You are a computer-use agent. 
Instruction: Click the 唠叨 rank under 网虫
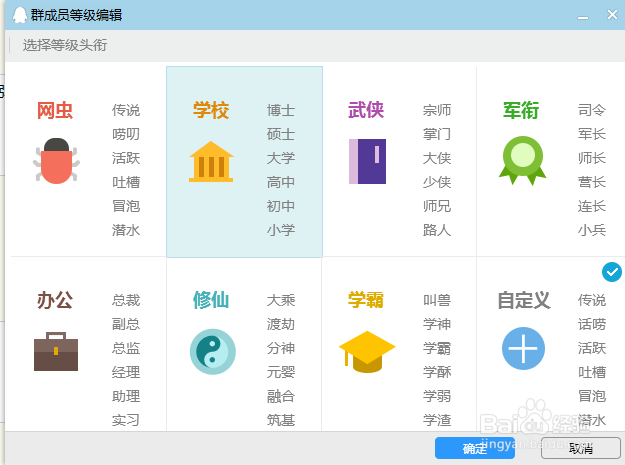point(126,134)
